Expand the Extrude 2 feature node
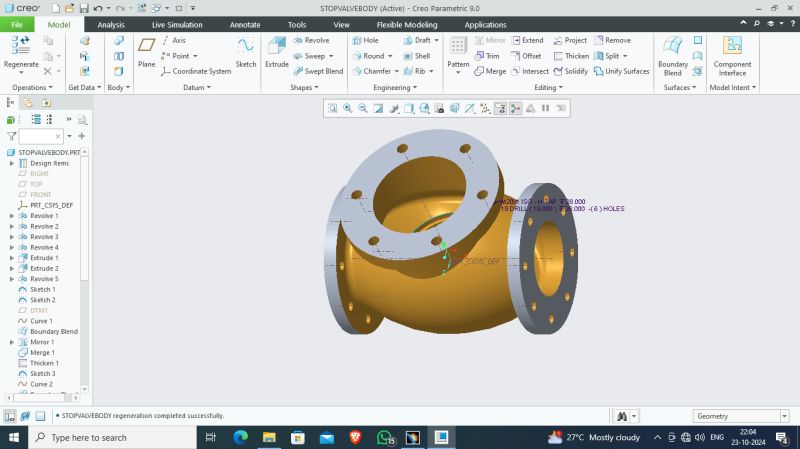Viewport: 800px width, 449px height. (12, 268)
